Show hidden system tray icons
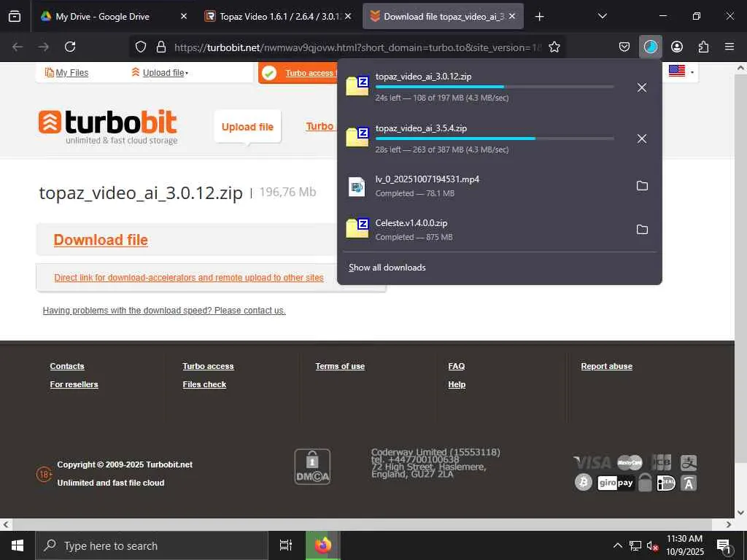This screenshot has height=560, width=747. [x=617, y=545]
